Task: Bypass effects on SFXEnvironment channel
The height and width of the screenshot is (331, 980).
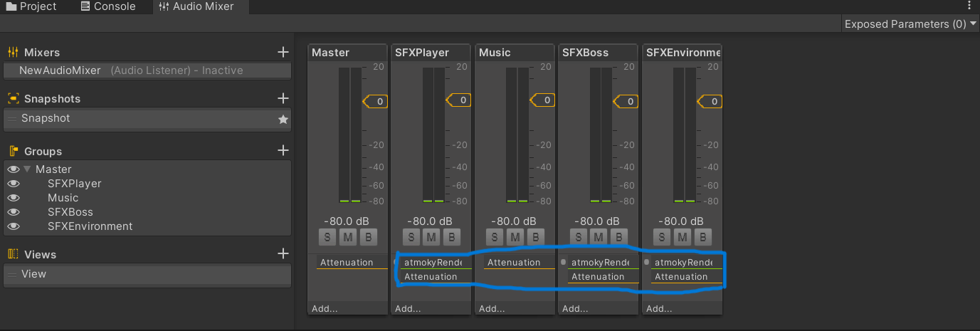Action: [702, 237]
